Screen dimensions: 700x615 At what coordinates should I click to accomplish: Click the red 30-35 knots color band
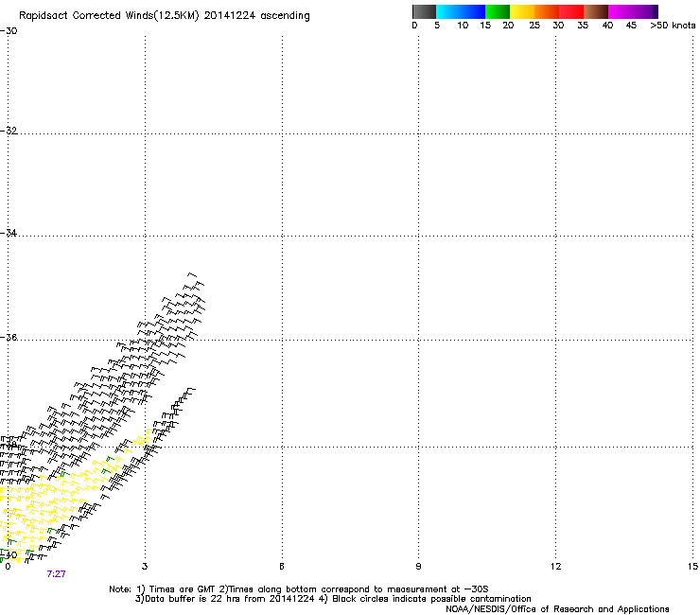571,11
